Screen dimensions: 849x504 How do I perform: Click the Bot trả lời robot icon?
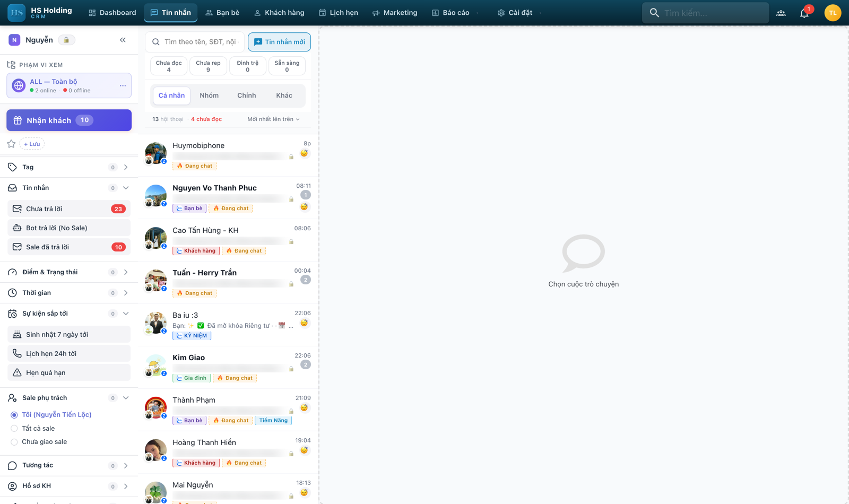[17, 228]
